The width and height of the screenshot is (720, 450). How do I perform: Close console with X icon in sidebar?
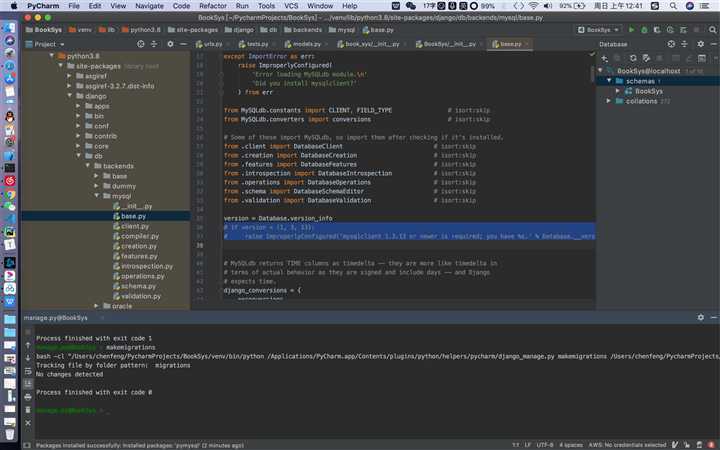28,422
